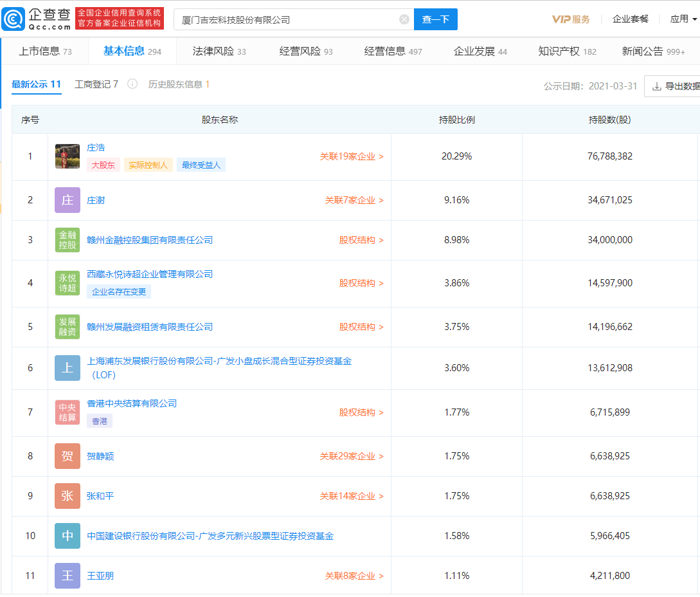Viewport: 700px width, 597px height.
Task: Click the red 中央结算 company logo
Action: [x=67, y=412]
